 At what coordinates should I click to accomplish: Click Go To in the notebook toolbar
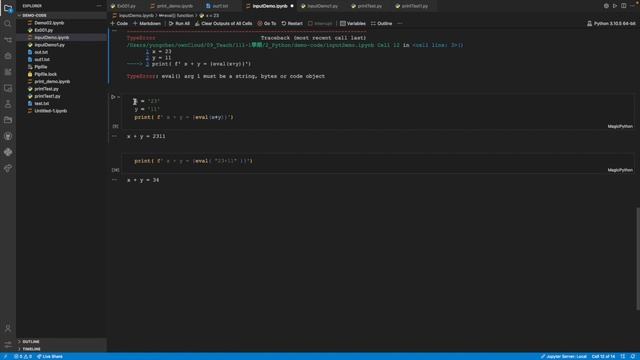[x=267, y=24]
